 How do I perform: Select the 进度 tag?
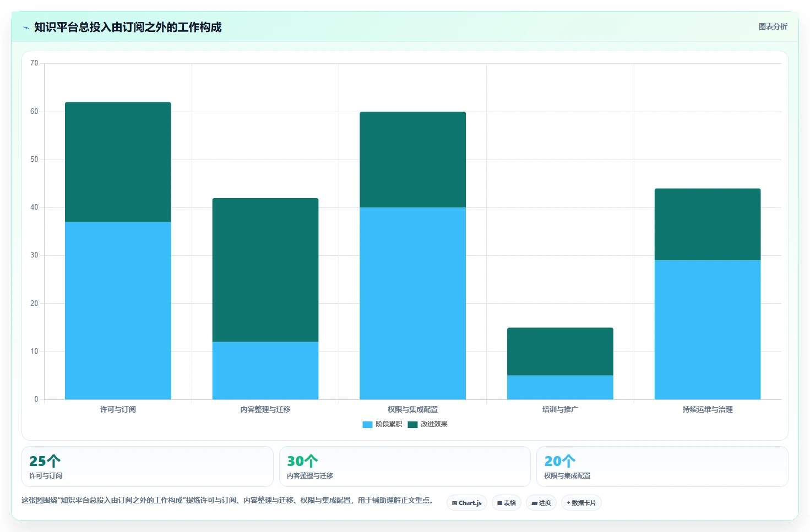click(x=541, y=503)
